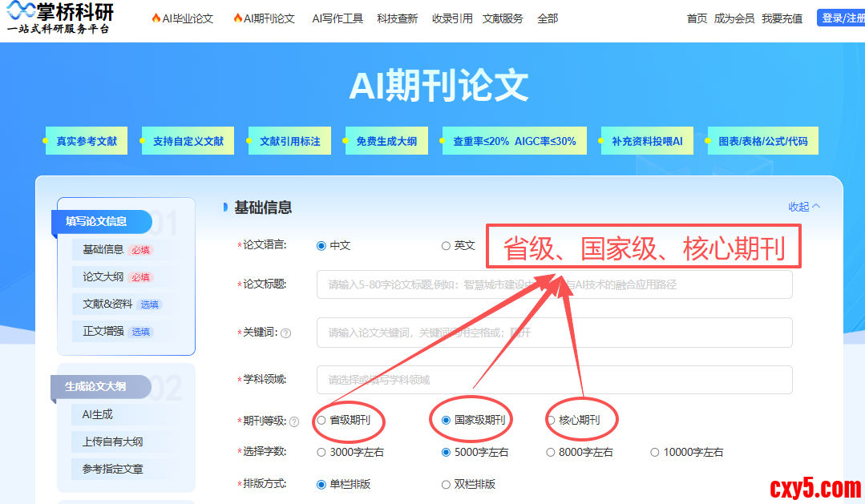The height and width of the screenshot is (504, 865).
Task: Click the 掌桥科研 logo icon
Action: point(19,11)
